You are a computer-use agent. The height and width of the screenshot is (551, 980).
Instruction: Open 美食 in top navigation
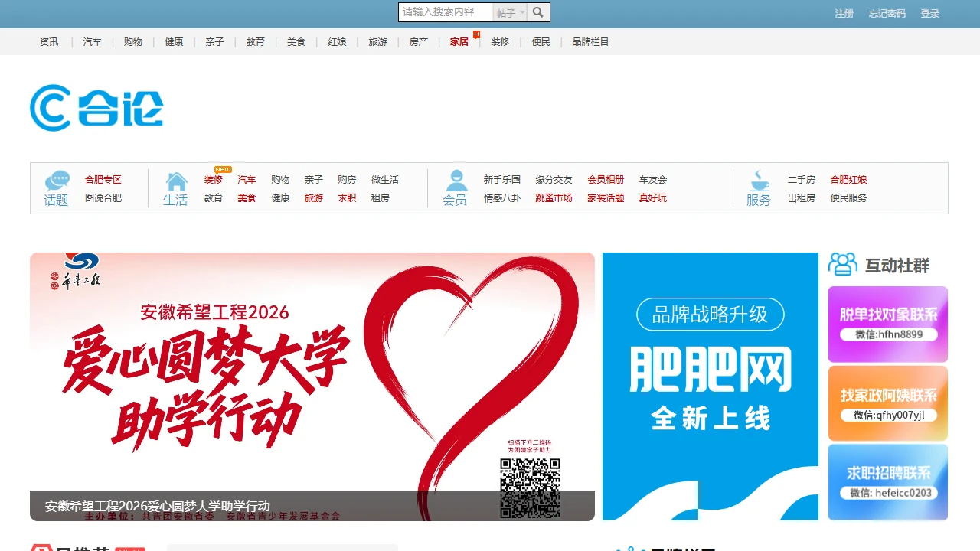[296, 42]
